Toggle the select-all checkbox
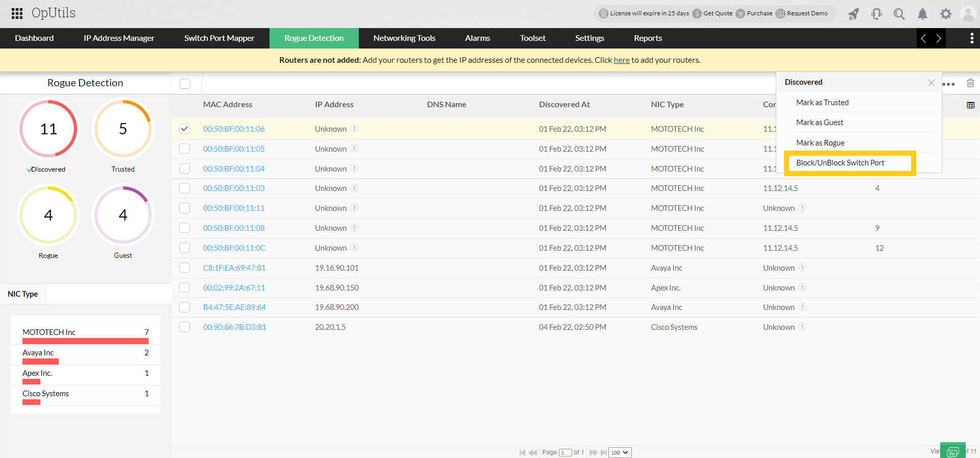The height and width of the screenshot is (458, 980). pyautogui.click(x=185, y=83)
